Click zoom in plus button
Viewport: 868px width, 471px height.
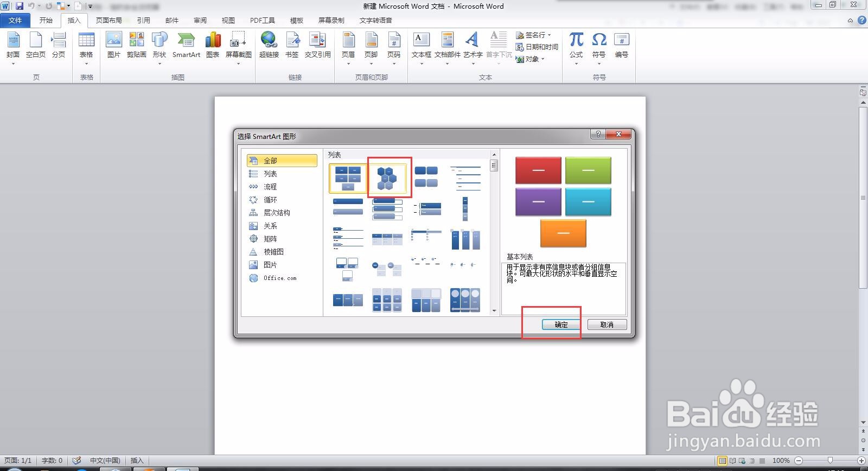click(861, 460)
